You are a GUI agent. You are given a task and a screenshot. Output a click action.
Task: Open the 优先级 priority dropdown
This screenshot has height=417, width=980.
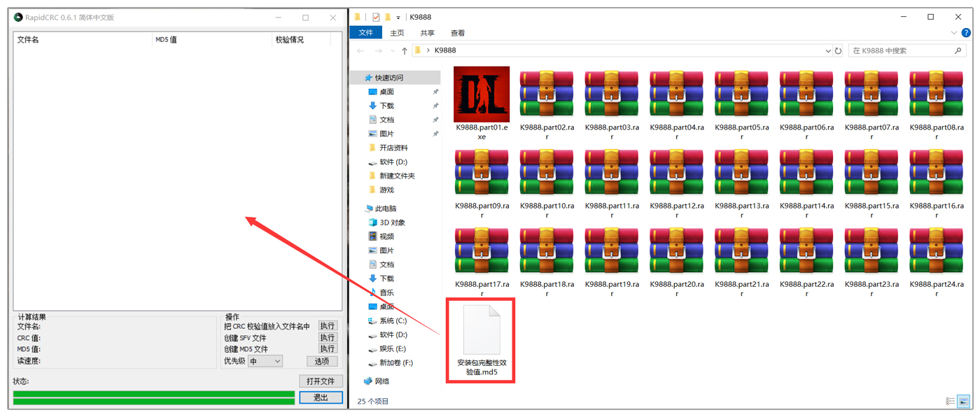(x=265, y=361)
